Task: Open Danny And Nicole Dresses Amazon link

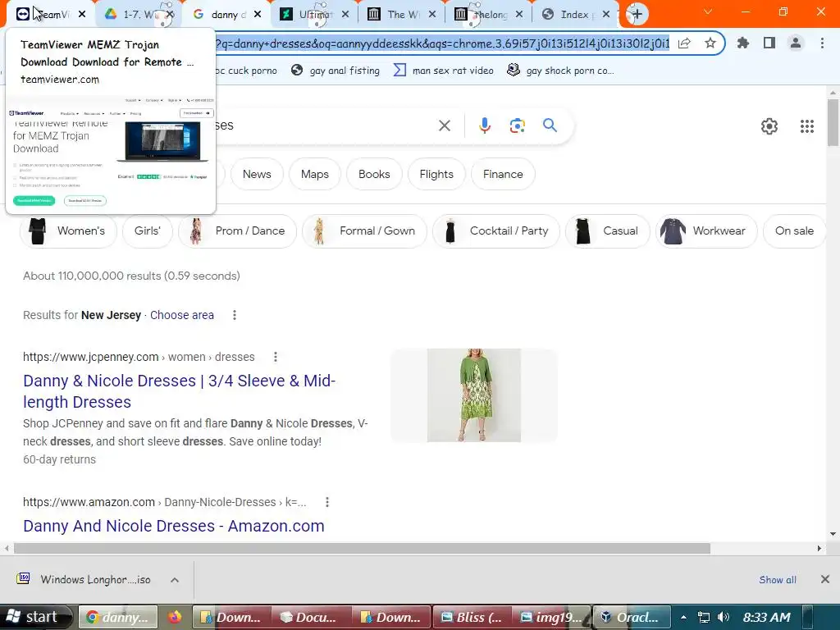Action: (x=174, y=526)
